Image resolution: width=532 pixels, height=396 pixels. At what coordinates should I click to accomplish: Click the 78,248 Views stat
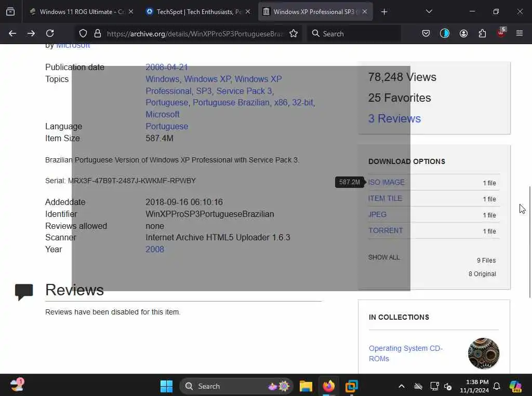[402, 77]
